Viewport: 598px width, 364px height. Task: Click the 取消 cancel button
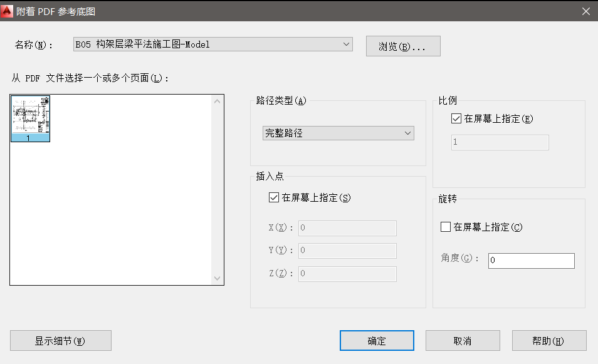coord(462,341)
